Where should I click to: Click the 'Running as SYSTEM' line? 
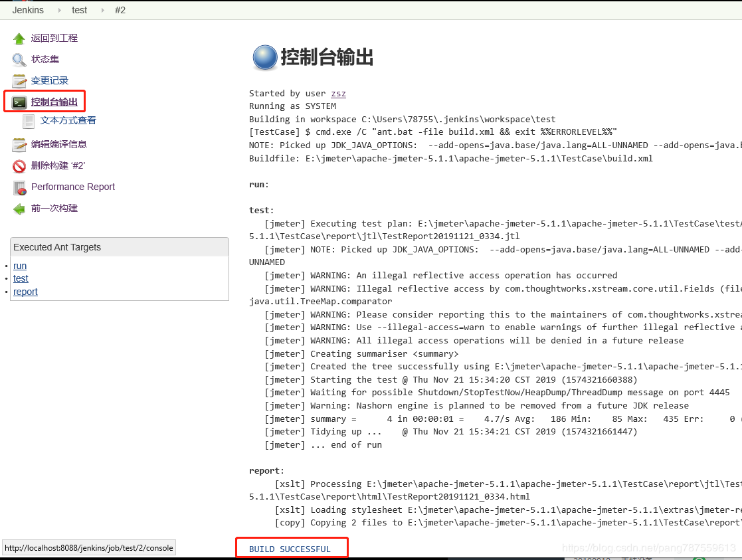292,106
